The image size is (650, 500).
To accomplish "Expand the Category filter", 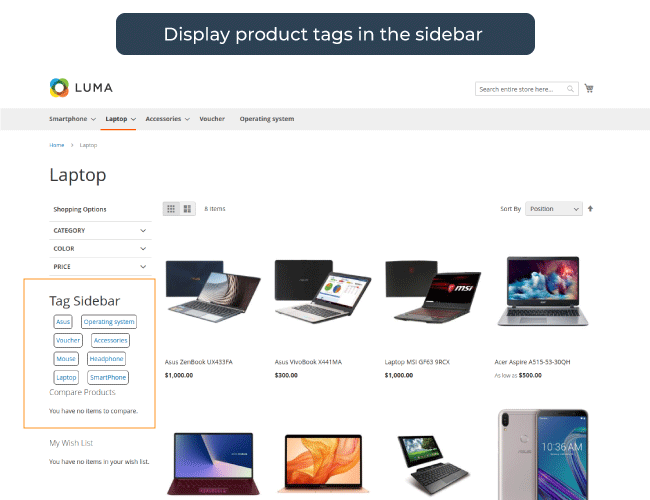I will 100,231.
